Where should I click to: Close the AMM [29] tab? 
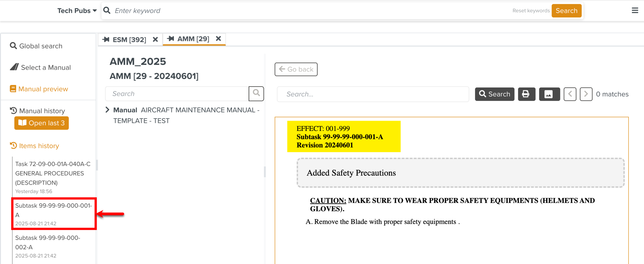(x=218, y=39)
